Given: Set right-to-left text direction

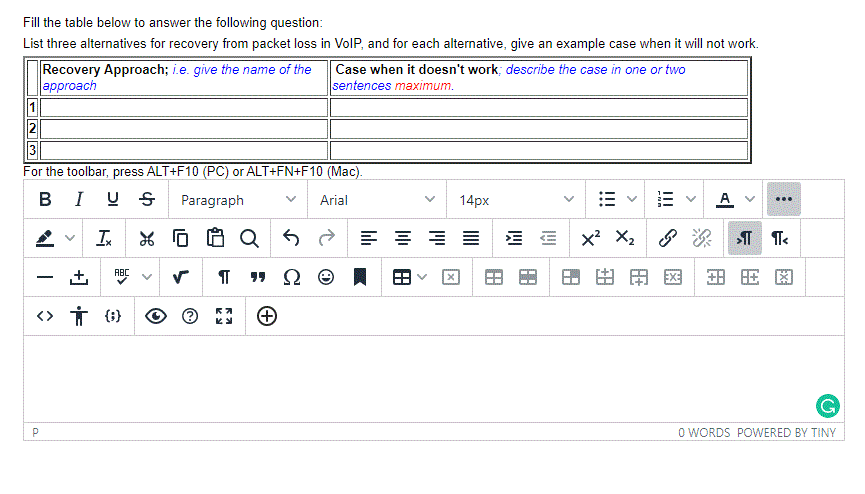Looking at the screenshot, I should pyautogui.click(x=779, y=238).
